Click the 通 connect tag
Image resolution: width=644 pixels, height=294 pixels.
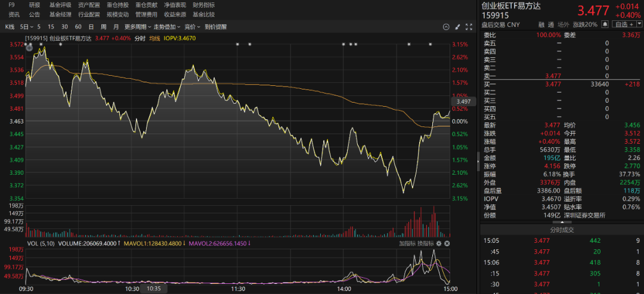551,24
